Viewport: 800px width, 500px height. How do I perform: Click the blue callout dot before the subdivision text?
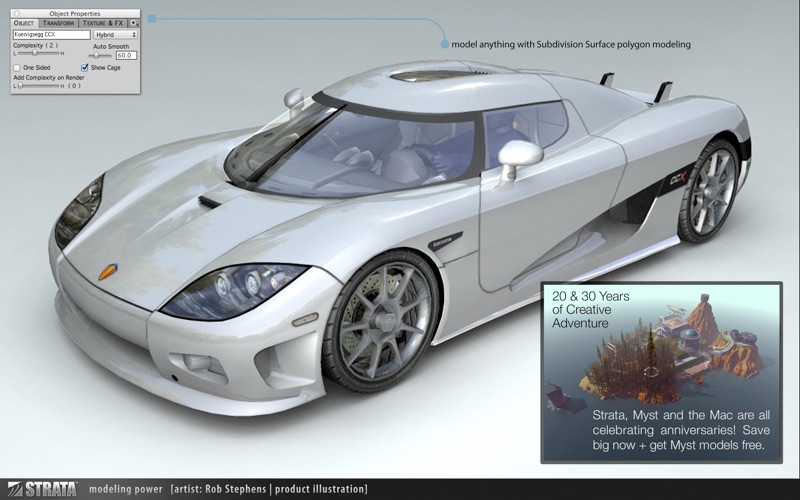(x=444, y=44)
